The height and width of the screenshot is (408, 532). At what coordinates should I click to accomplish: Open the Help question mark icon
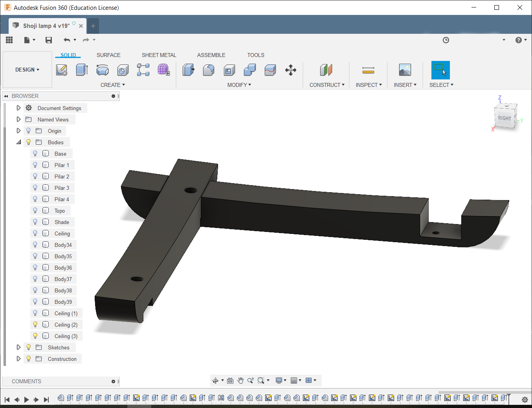coord(519,40)
